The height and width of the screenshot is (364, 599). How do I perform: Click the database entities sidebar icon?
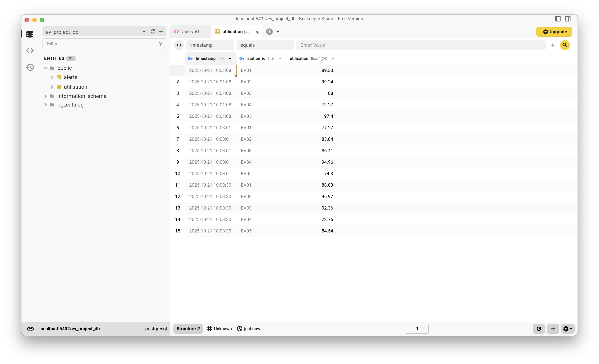[x=30, y=34]
